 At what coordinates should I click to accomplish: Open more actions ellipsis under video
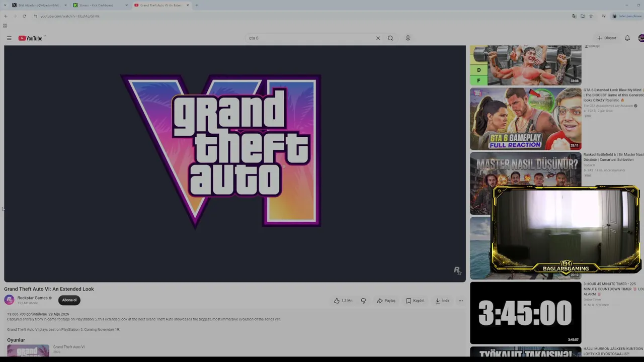pyautogui.click(x=460, y=301)
